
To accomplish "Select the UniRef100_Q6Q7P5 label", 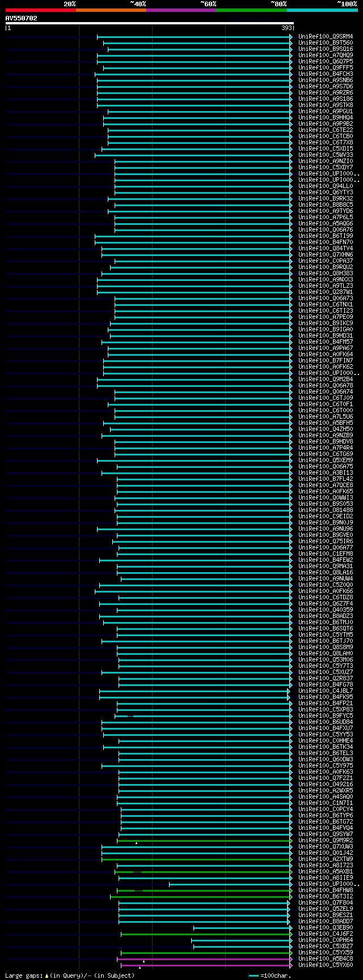I will click(326, 62).
